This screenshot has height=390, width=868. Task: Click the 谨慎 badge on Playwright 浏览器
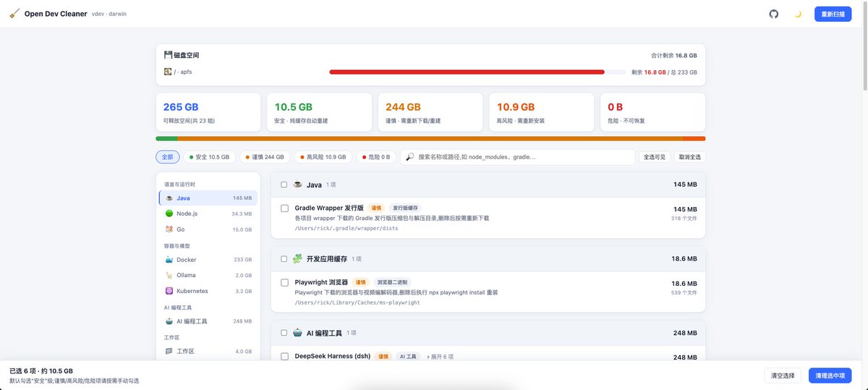point(361,282)
